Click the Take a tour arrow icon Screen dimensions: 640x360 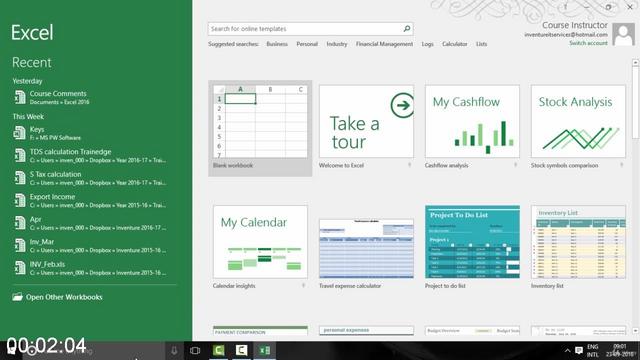(402, 106)
